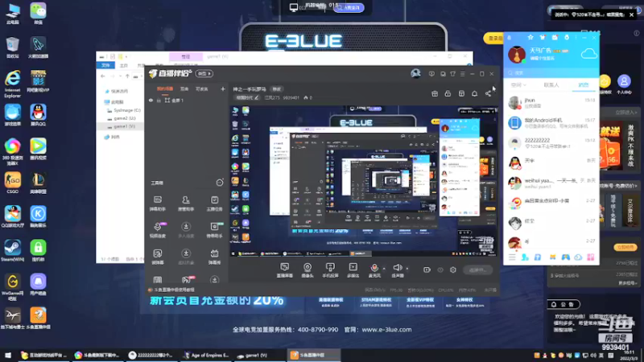Edit stream category tag with pencil
Viewport: 644px width, 362px height.
pos(256,97)
